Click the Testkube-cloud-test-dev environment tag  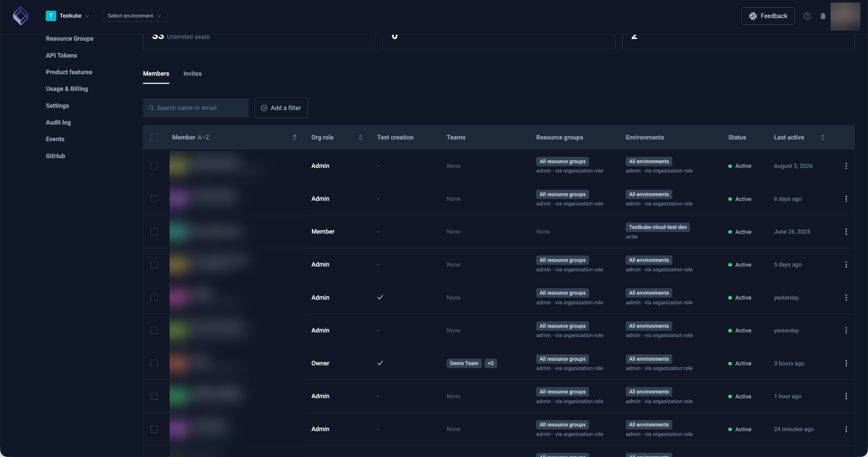pos(658,227)
